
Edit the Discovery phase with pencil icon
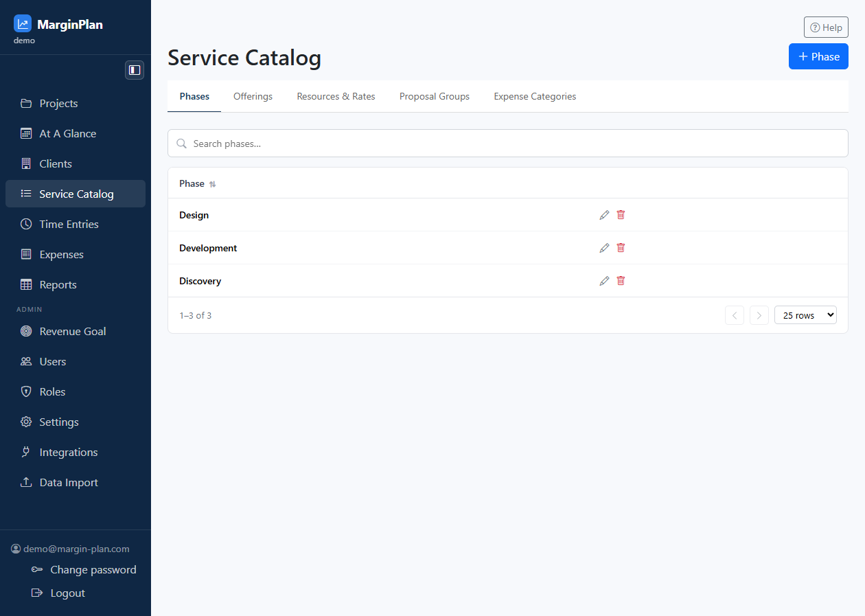604,281
